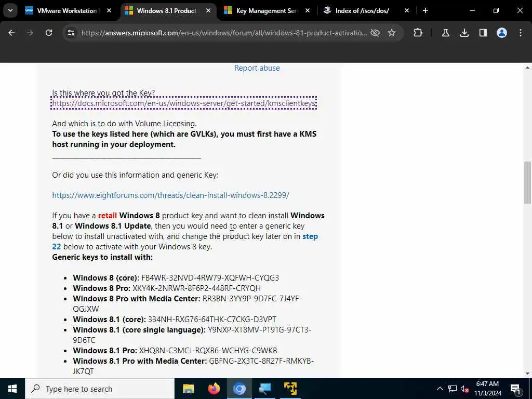Switch to the Windows 8.1 Product tab
Image resolution: width=532 pixels, height=399 pixels.
click(167, 11)
